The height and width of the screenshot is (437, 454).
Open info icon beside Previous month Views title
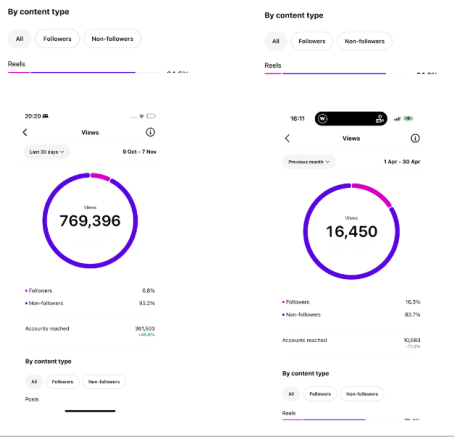[x=415, y=138]
